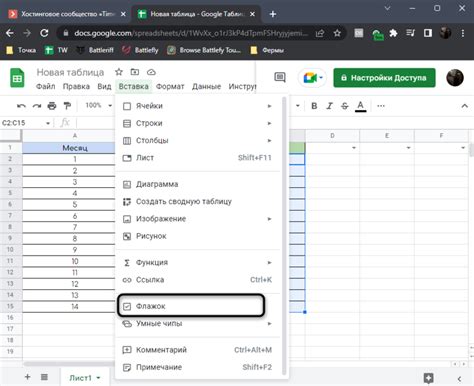
Task: Open the Explore button at the bottom
Action: (x=428, y=378)
